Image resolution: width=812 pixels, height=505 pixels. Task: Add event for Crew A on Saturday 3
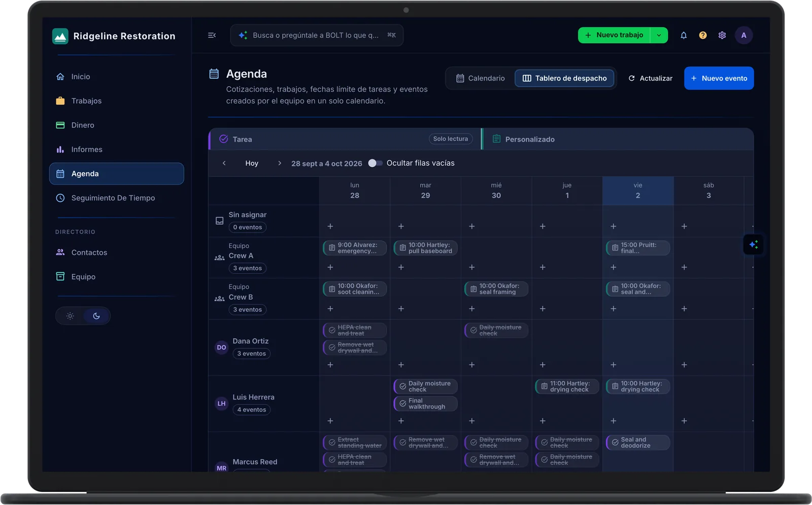pyautogui.click(x=684, y=267)
